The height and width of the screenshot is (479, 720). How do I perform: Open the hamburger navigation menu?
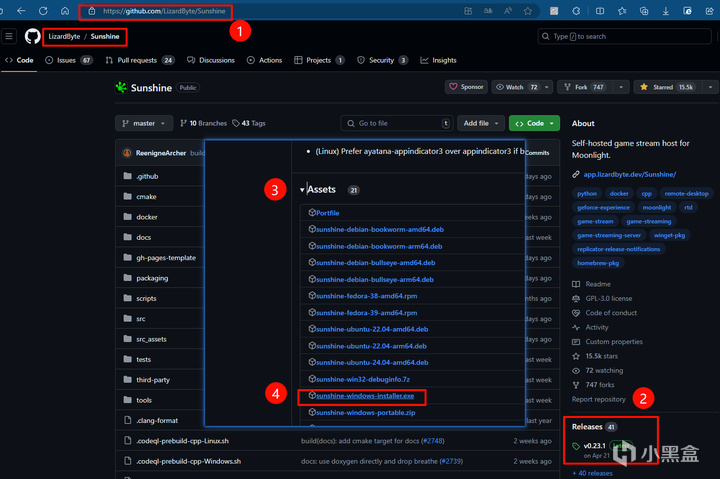[9, 36]
